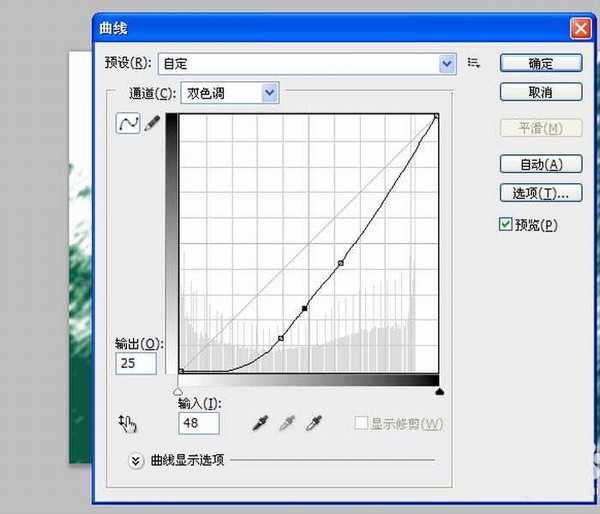Open the preset options menu icon

tap(473, 63)
